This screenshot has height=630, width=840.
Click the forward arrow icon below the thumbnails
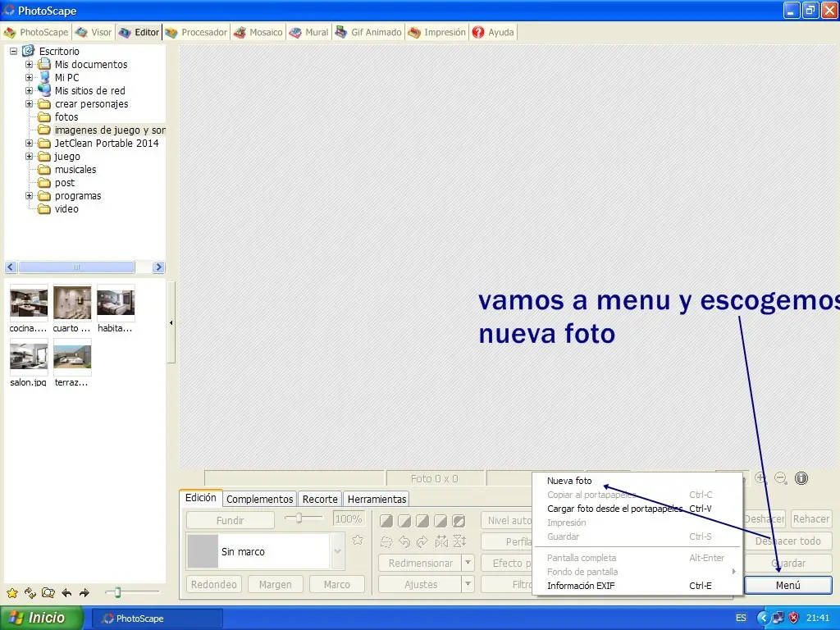pos(84,592)
